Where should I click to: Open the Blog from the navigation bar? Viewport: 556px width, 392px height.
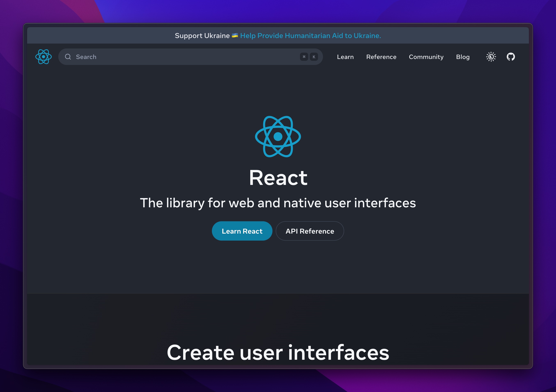[463, 57]
